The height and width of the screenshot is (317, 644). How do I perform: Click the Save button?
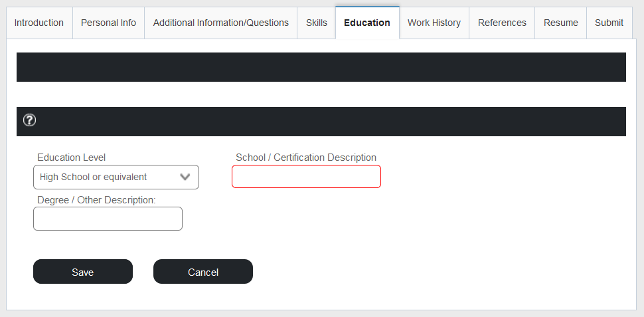(x=83, y=272)
